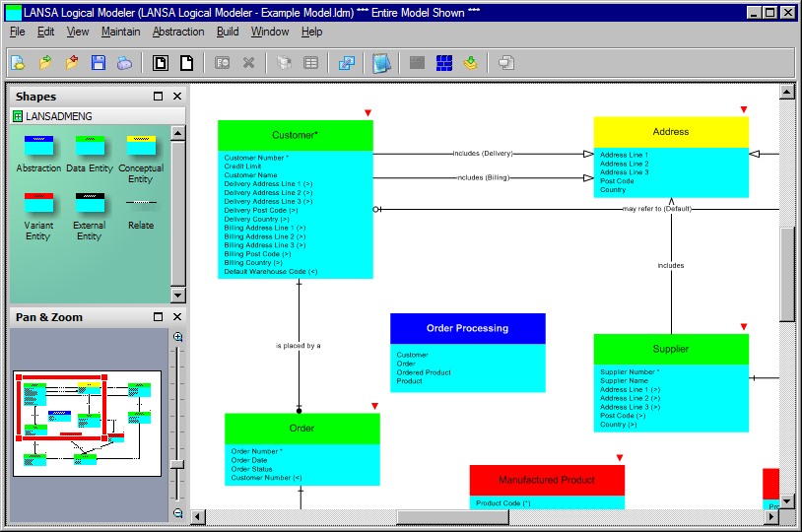Click the 'includes (Delivery)' relationship label
This screenshot has height=532, width=802.
click(483, 153)
